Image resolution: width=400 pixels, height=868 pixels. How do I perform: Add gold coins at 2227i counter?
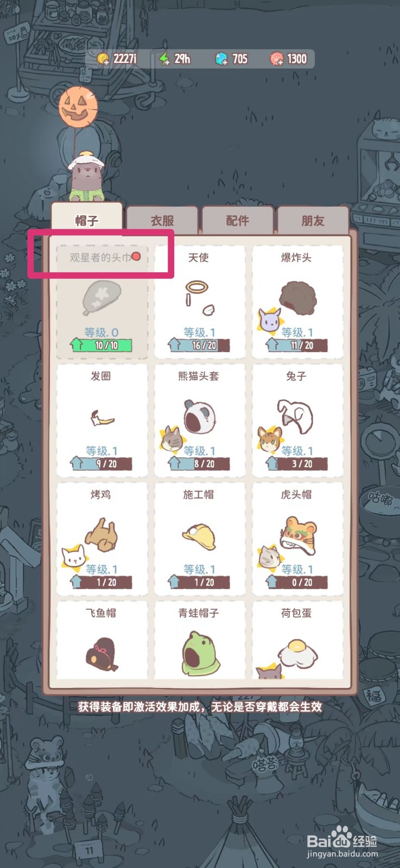pos(117,59)
